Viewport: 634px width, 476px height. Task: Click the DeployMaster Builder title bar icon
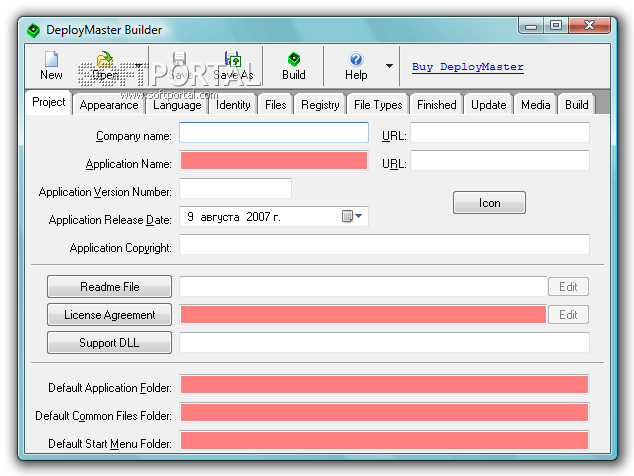[34, 30]
